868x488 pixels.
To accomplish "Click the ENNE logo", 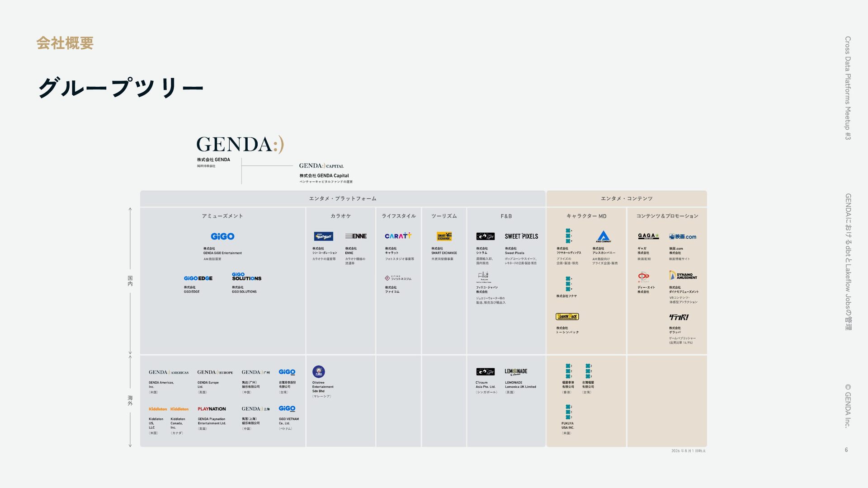I will tap(356, 236).
